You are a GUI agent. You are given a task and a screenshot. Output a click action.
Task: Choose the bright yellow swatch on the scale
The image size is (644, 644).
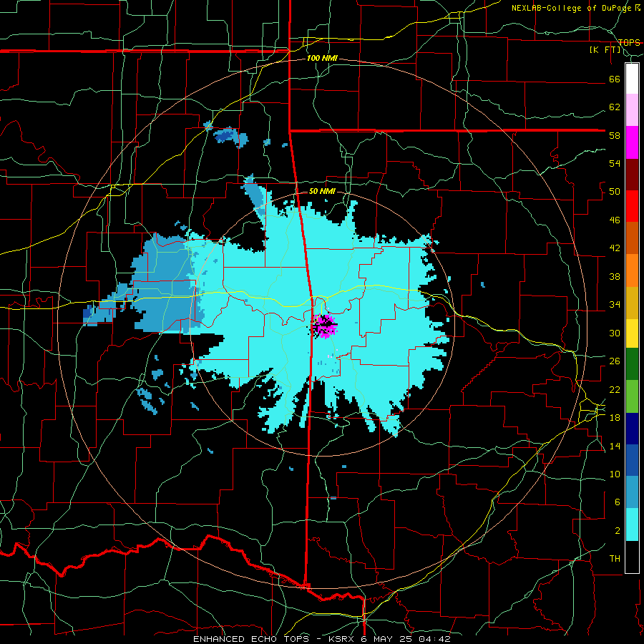click(x=632, y=333)
